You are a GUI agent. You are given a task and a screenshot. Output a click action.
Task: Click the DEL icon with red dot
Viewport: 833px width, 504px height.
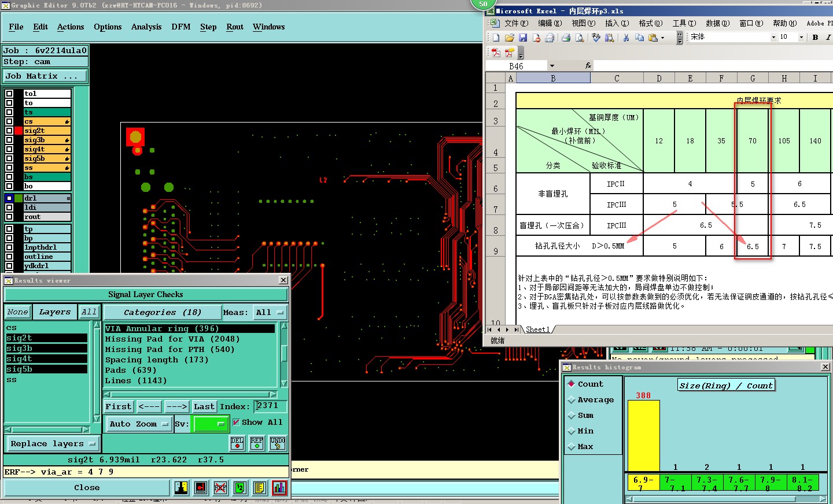[237, 443]
